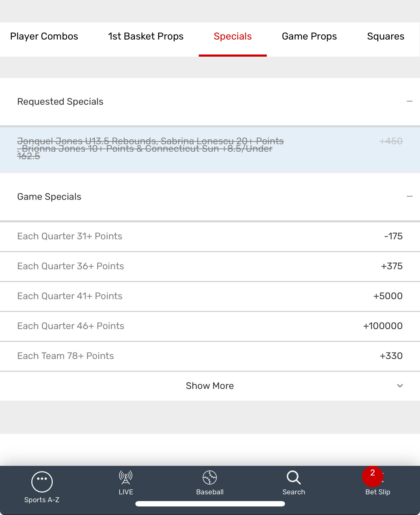The image size is (420, 515).
Task: Select the Game Props tab
Action: 309,36
